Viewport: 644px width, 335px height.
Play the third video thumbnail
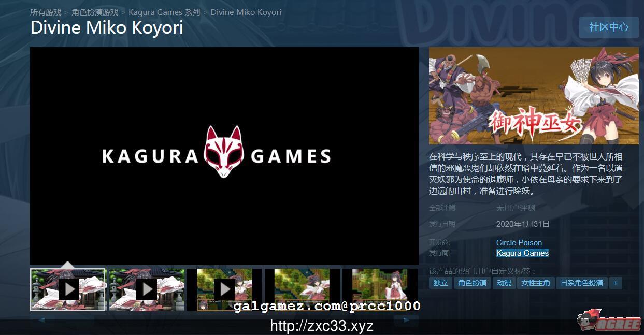(x=224, y=289)
